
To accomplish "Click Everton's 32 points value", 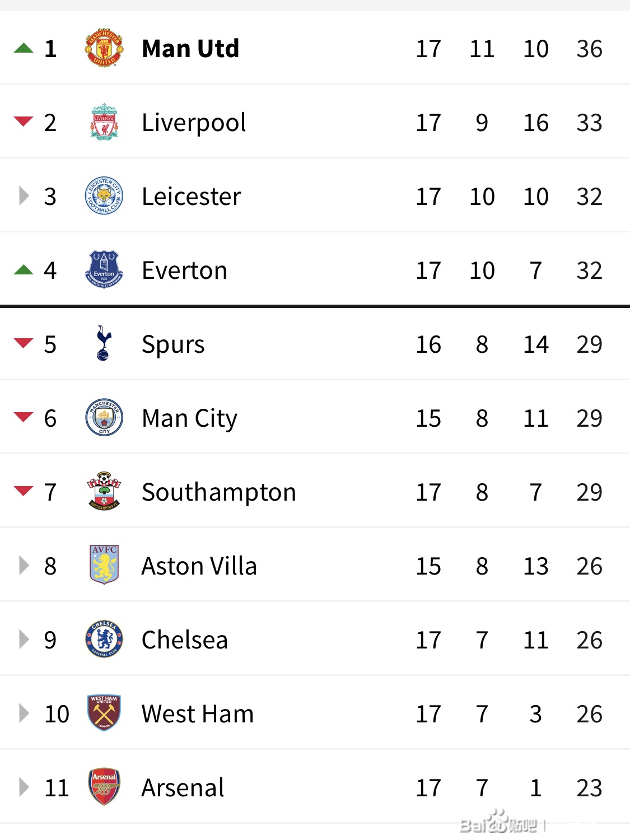I will [590, 270].
